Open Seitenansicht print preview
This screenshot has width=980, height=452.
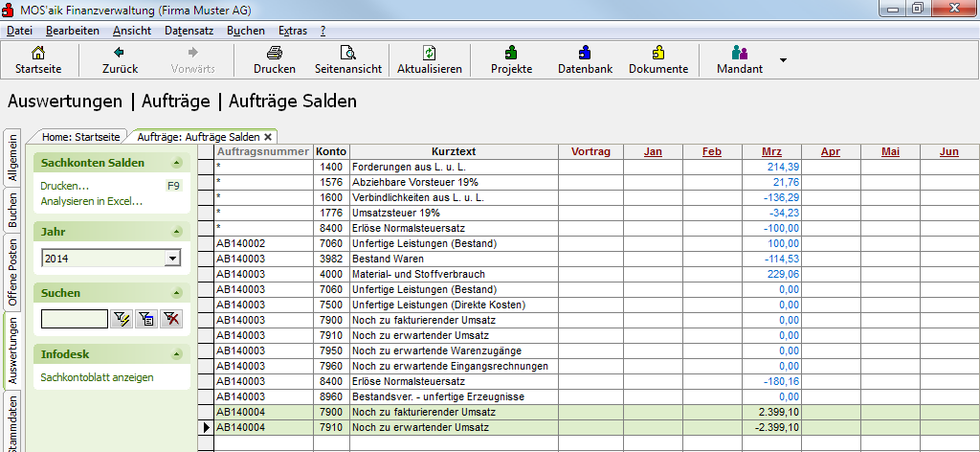pyautogui.click(x=348, y=60)
